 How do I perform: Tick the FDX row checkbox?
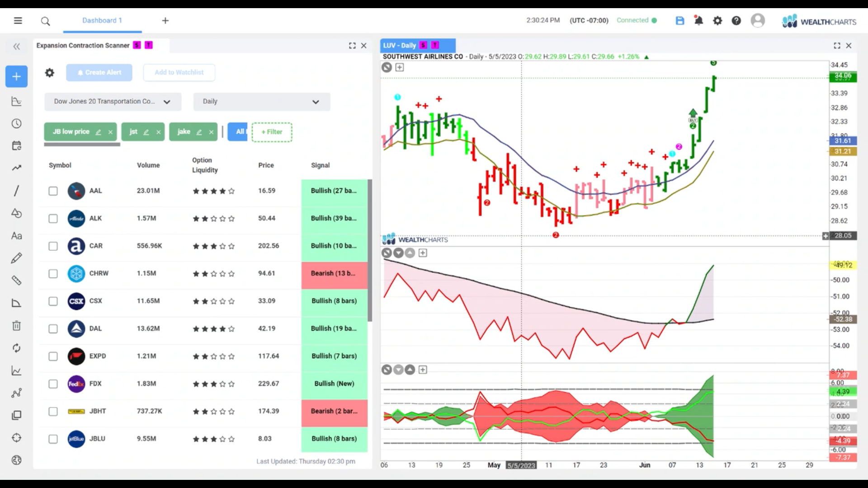click(53, 384)
